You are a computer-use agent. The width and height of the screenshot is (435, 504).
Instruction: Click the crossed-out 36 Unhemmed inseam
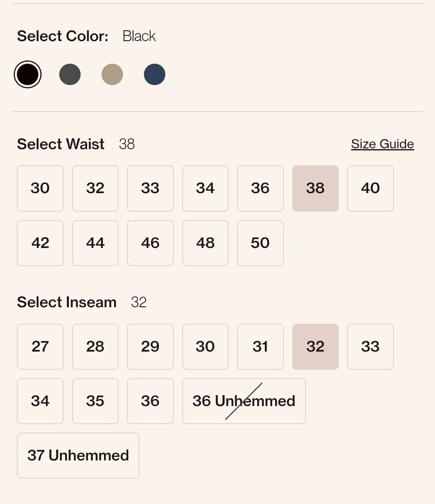coord(244,401)
